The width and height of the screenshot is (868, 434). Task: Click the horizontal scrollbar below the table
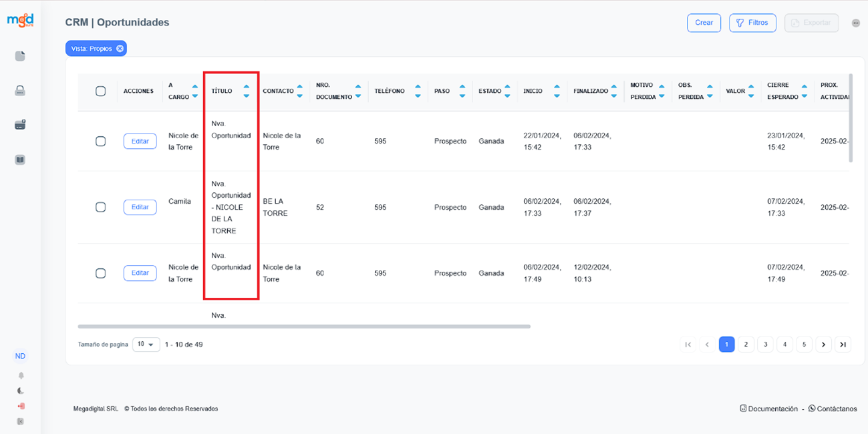coord(304,327)
